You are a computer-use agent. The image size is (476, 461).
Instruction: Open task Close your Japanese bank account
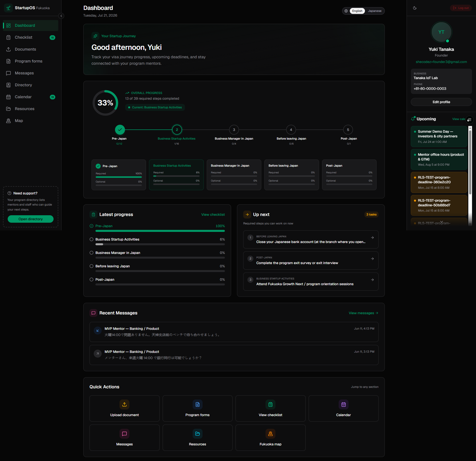point(311,239)
